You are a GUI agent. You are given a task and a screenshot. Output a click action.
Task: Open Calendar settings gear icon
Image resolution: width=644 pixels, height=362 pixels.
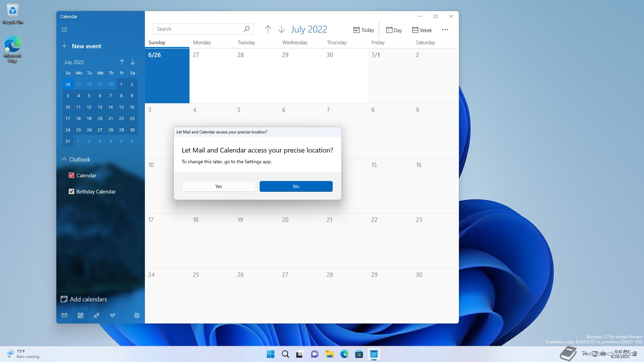pos(137,315)
